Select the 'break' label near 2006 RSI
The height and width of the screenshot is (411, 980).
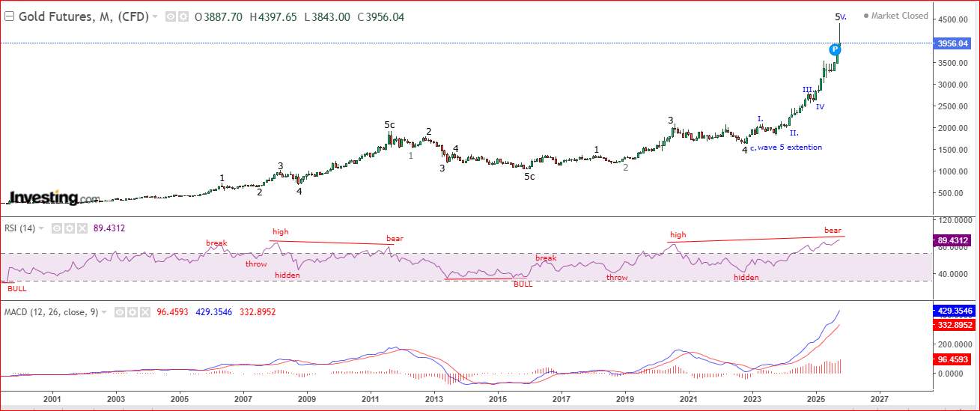216,243
